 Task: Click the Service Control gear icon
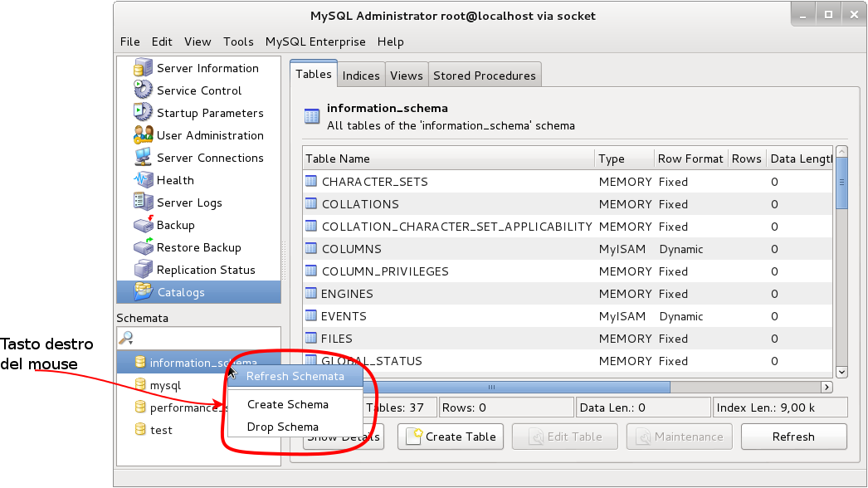[x=143, y=90]
